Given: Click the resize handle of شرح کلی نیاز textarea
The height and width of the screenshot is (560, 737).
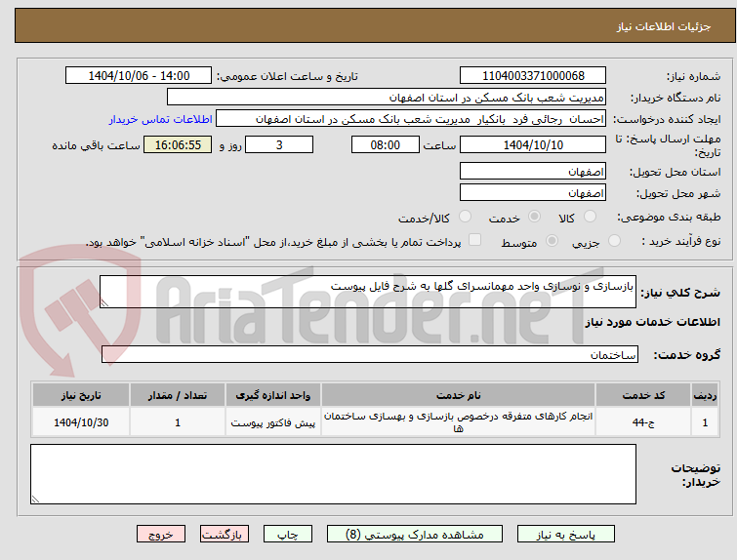Looking at the screenshot, I should [104, 303].
